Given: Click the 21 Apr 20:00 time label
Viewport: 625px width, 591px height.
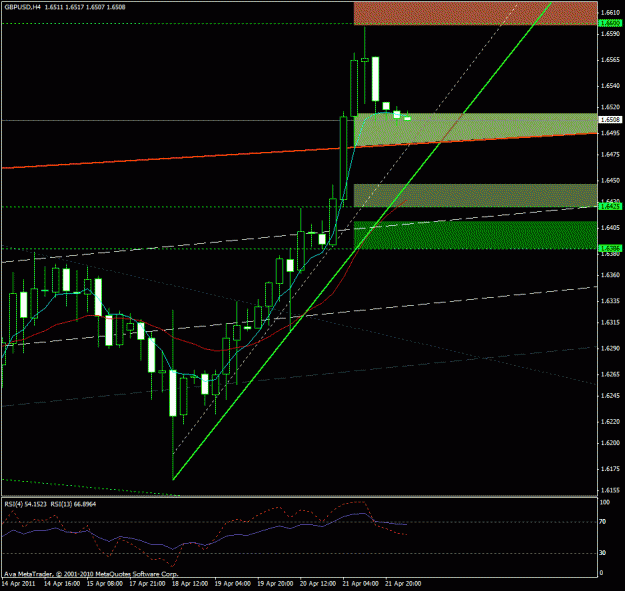Looking at the screenshot, I should pos(403,584).
